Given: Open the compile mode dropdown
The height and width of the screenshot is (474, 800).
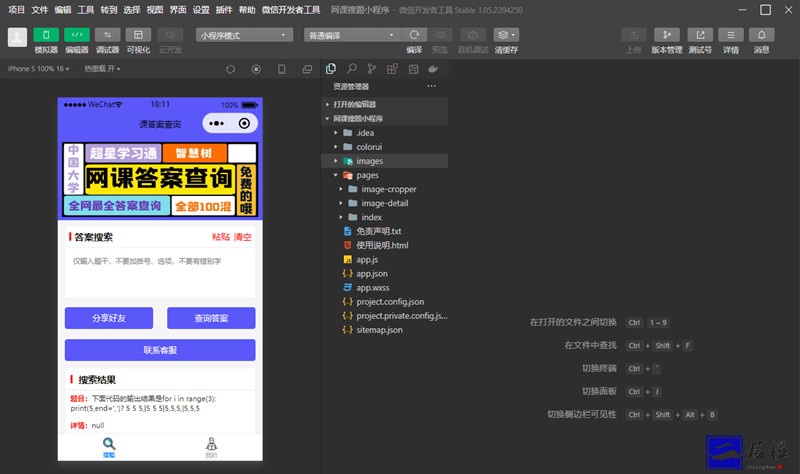Looking at the screenshot, I should coord(353,35).
